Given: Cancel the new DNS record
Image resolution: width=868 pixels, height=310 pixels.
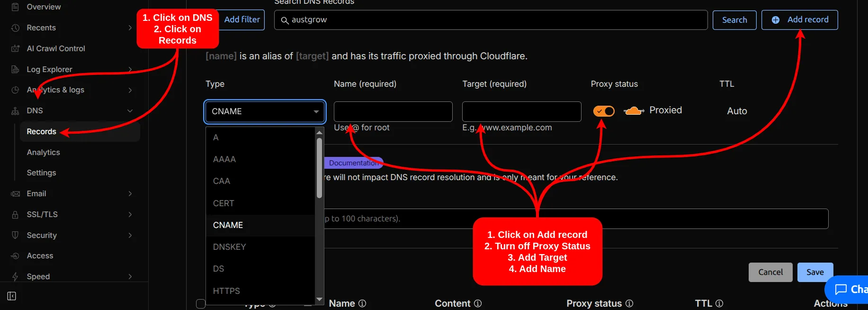Looking at the screenshot, I should (x=770, y=272).
